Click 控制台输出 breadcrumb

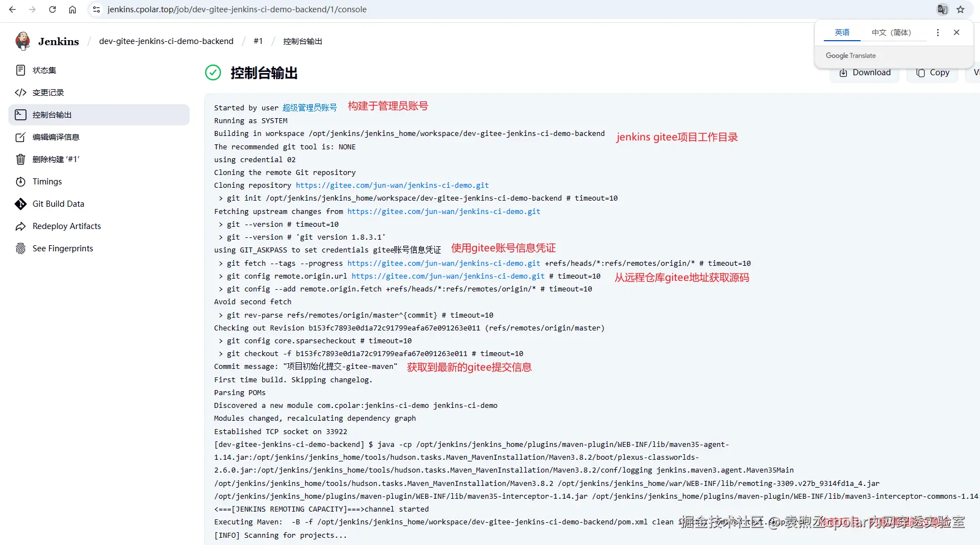tap(302, 41)
